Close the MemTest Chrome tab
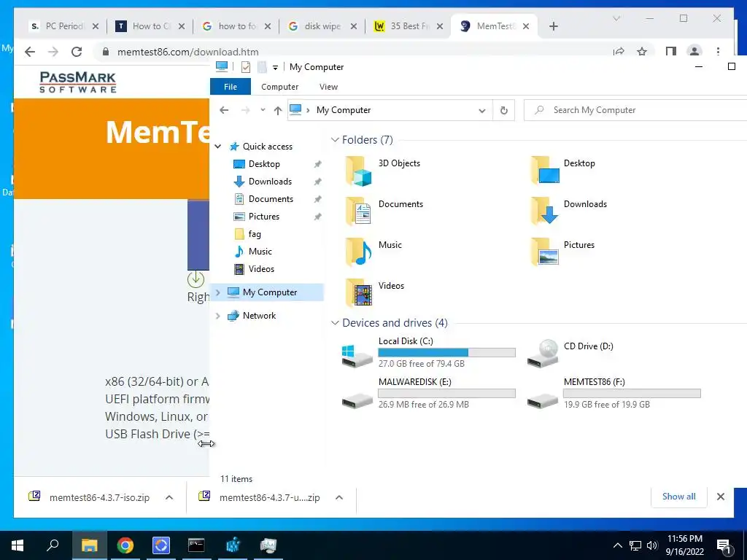Viewport: 747px width, 560px height. [x=526, y=26]
